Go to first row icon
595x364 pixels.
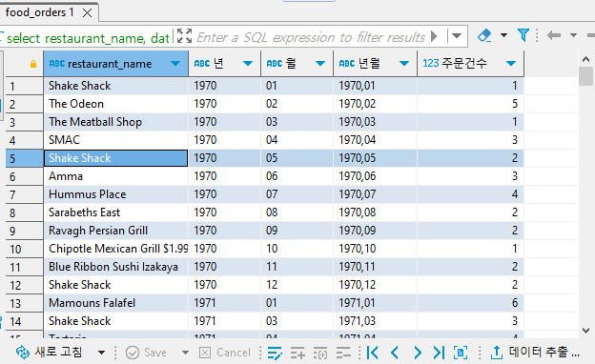point(373,353)
